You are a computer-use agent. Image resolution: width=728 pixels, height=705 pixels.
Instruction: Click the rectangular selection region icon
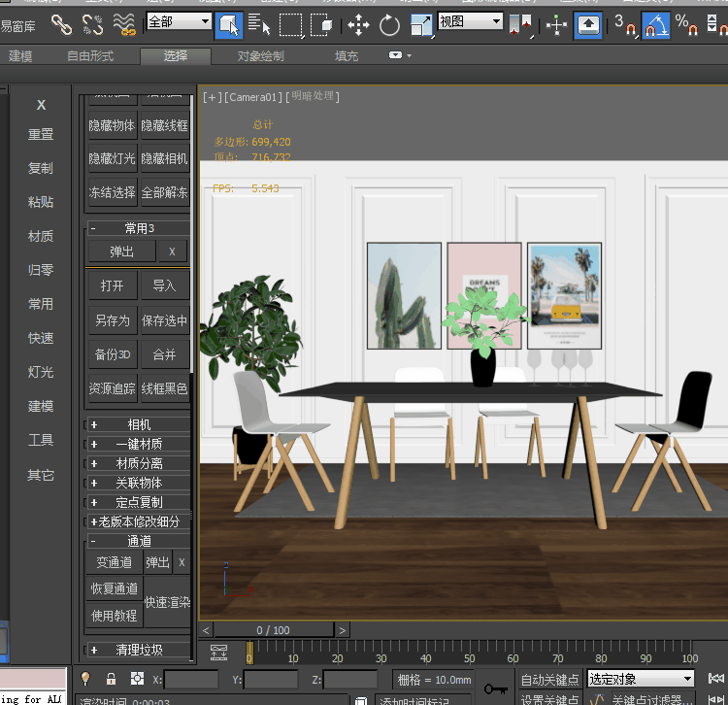(291, 25)
